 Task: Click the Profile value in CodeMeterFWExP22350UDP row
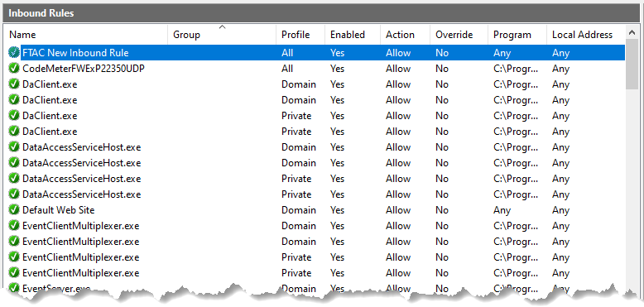[x=287, y=69]
